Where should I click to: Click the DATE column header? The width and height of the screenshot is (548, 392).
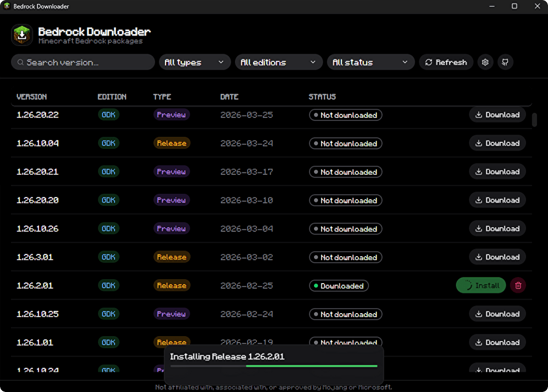(x=229, y=97)
